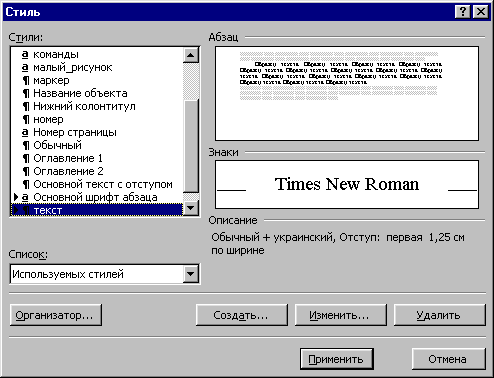494x378 pixels.
Task: Open the Организатор dialog
Action: click(x=56, y=315)
